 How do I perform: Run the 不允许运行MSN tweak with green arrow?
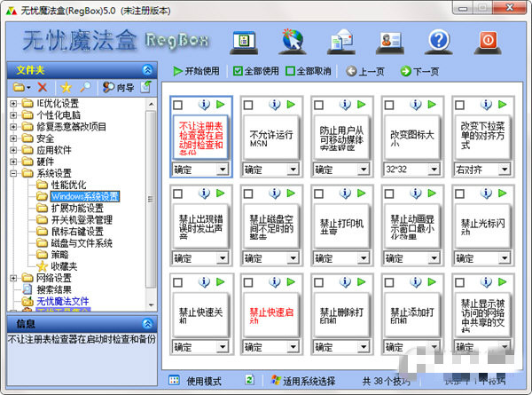point(291,104)
